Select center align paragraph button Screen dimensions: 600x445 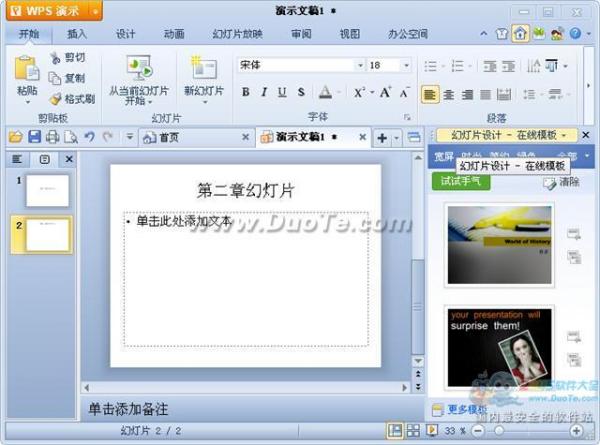(x=448, y=94)
